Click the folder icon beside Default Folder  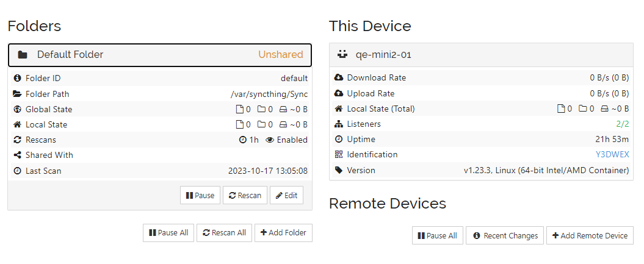point(23,55)
